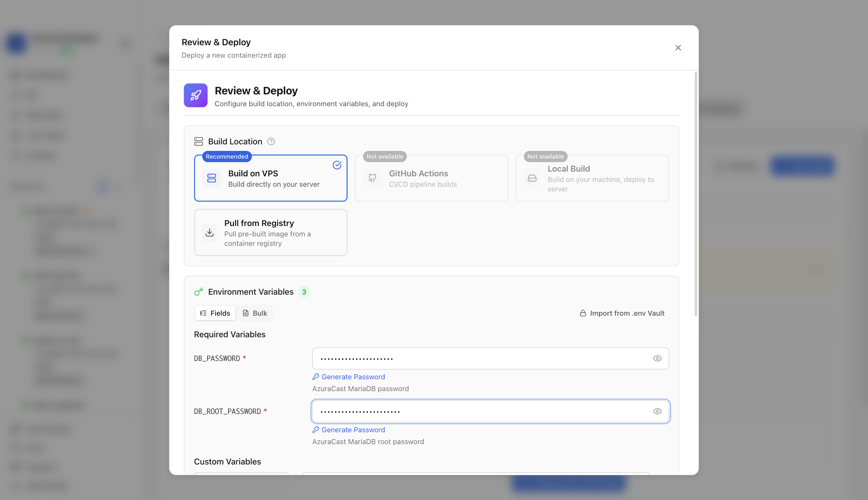The width and height of the screenshot is (868, 500).
Task: Click the DB_PASSWORD label
Action: (217, 359)
